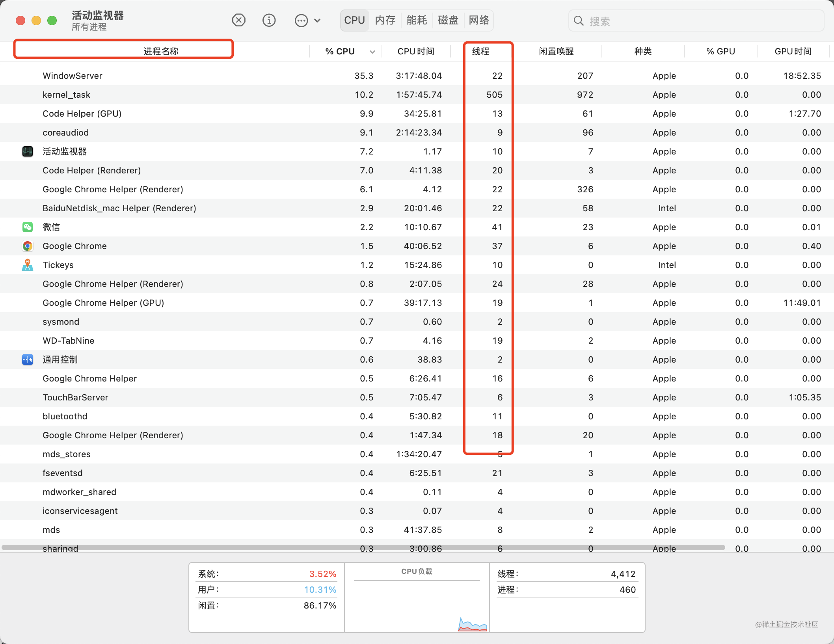Select Code Helper (GPU) process
Screen dimensions: 834x644
(417, 114)
